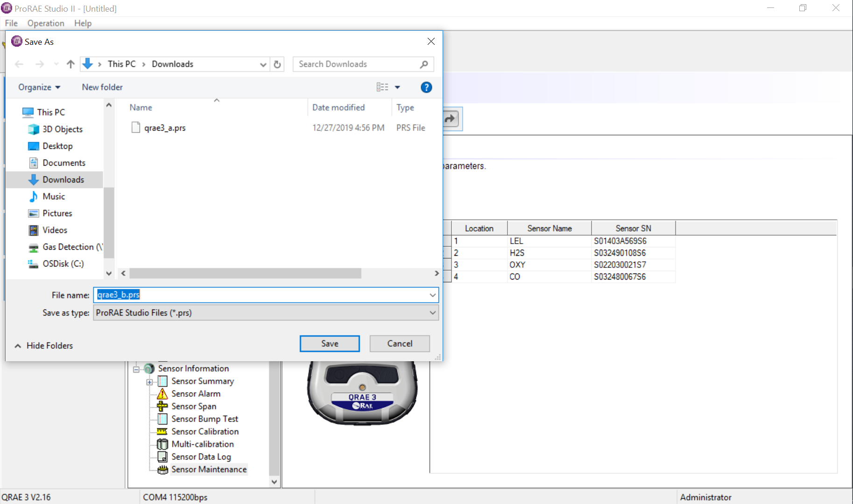Screen dimensions: 853x504
Task: Click the Help question mark icon
Action: [426, 87]
